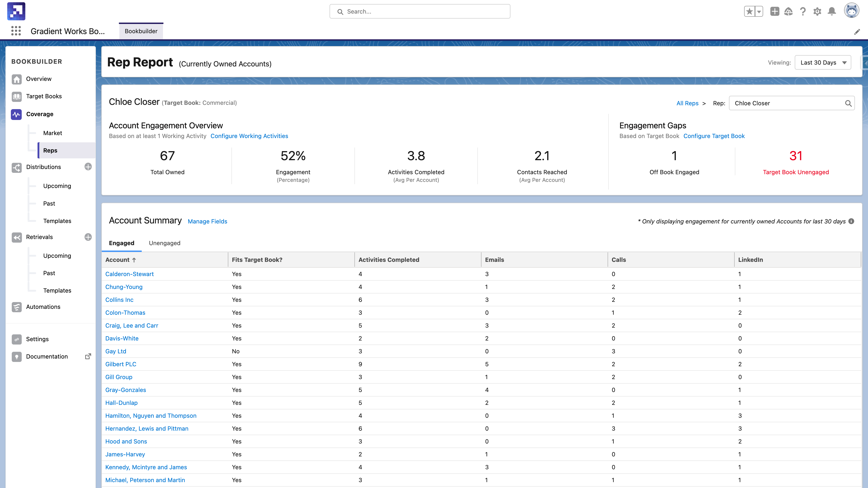The height and width of the screenshot is (488, 868).
Task: Open the Overview section in Bookbuilder sidebar
Action: 39,79
